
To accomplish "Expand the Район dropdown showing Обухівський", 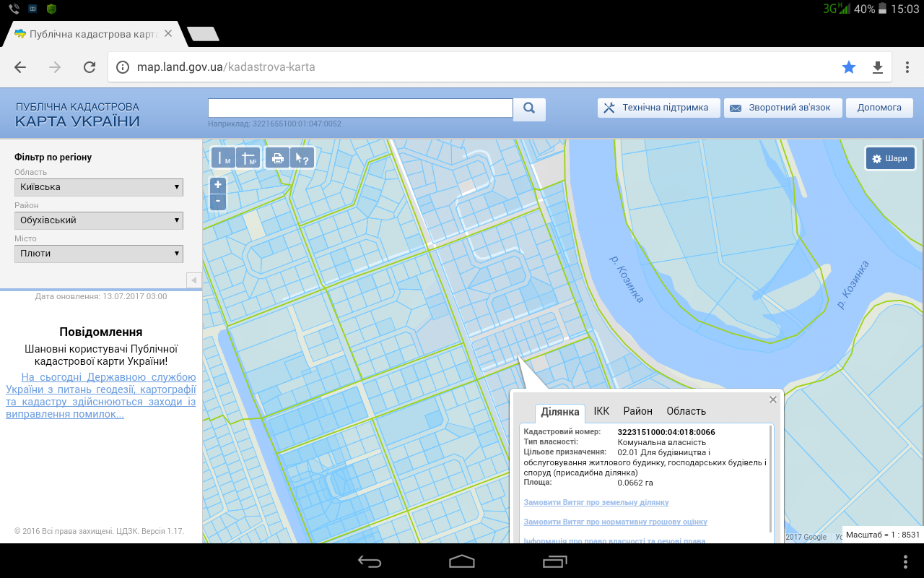I will pos(99,220).
